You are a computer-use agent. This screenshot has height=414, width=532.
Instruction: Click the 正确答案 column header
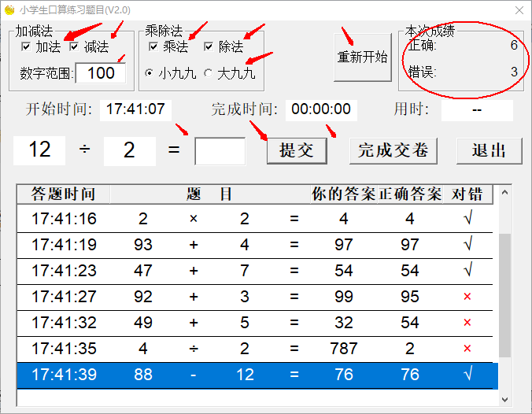[409, 194]
